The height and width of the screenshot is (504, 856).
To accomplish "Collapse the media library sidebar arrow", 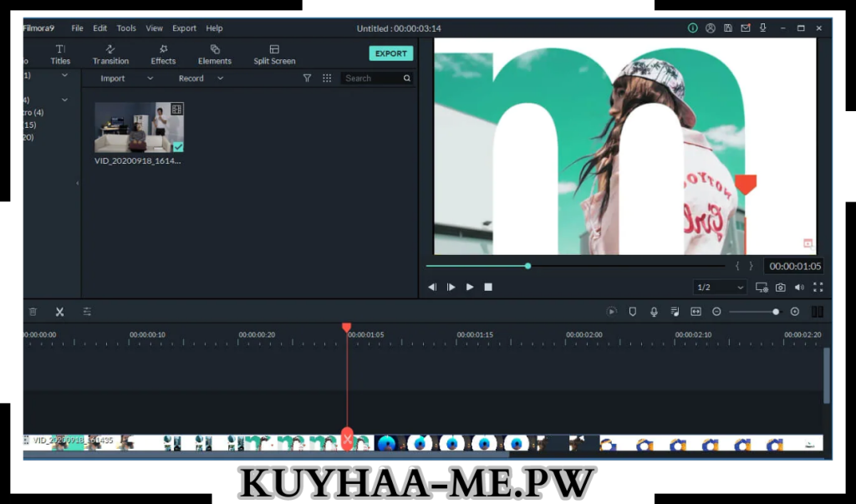I will point(77,183).
